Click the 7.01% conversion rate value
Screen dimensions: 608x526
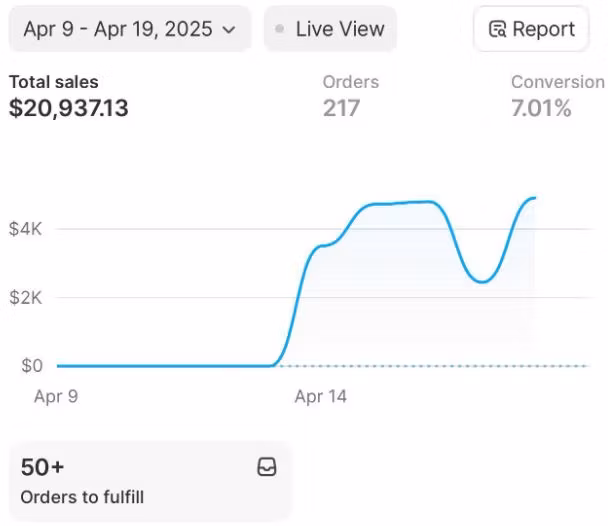click(541, 108)
